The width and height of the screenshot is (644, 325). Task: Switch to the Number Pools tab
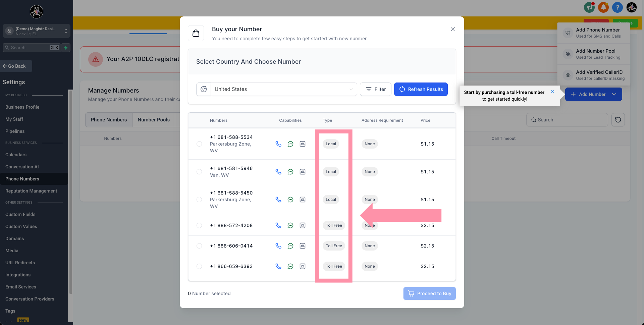[x=154, y=120]
